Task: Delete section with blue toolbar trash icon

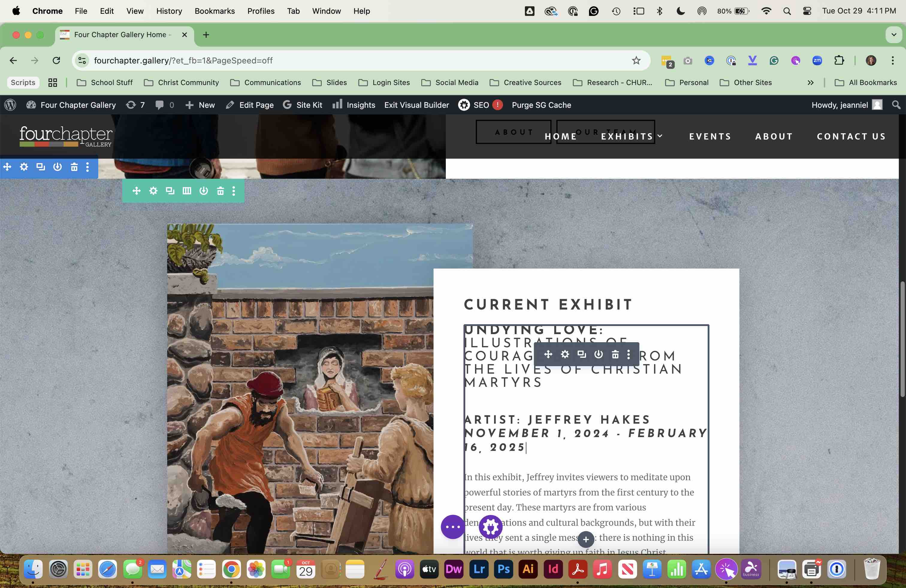Action: [74, 166]
